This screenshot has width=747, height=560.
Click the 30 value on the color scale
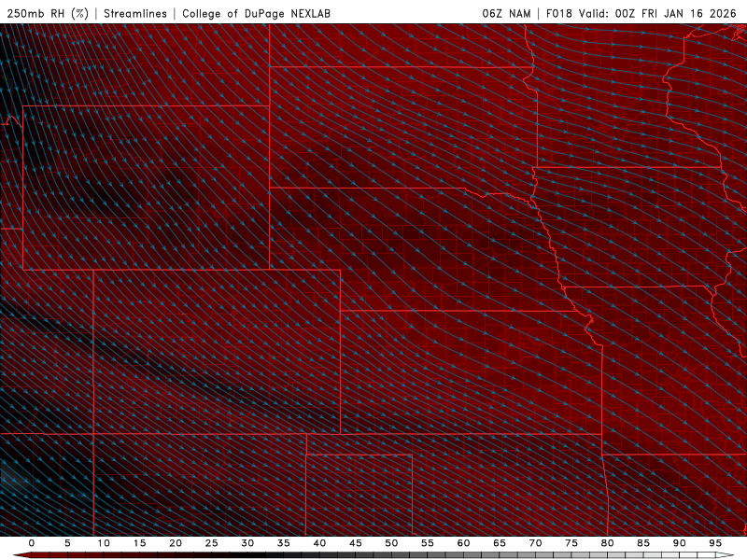247,543
